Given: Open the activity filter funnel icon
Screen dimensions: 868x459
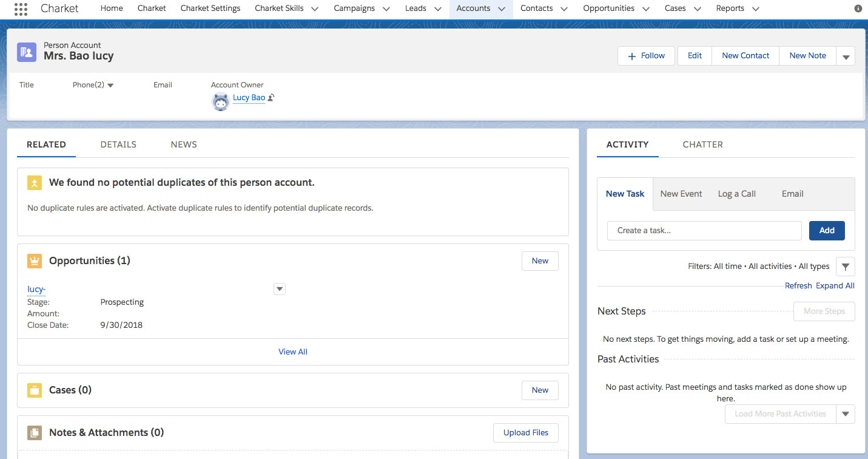Looking at the screenshot, I should (x=845, y=267).
